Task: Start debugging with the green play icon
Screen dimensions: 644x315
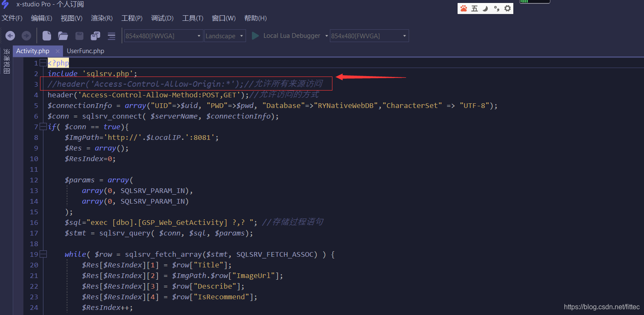Action: click(255, 36)
